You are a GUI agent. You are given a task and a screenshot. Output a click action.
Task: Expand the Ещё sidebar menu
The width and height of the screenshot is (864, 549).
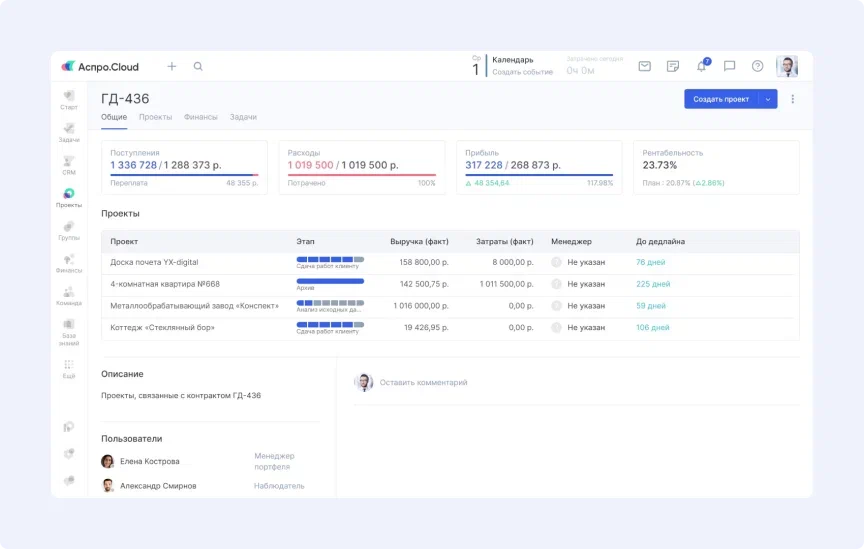[69, 368]
